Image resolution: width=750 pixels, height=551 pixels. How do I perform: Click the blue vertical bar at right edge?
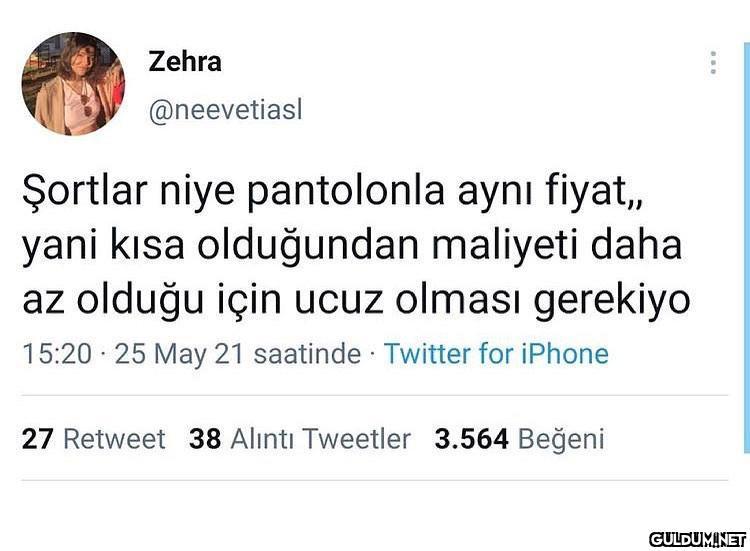coord(747,248)
